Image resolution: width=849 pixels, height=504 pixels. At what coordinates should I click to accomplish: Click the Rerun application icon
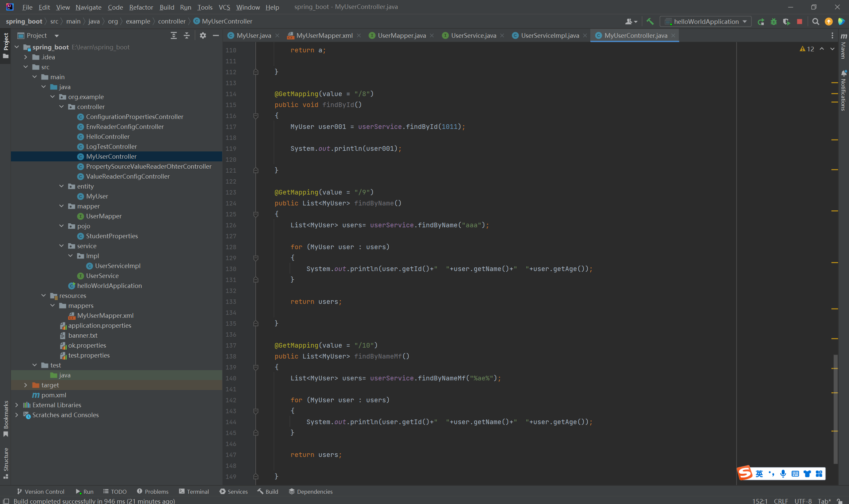761,22
